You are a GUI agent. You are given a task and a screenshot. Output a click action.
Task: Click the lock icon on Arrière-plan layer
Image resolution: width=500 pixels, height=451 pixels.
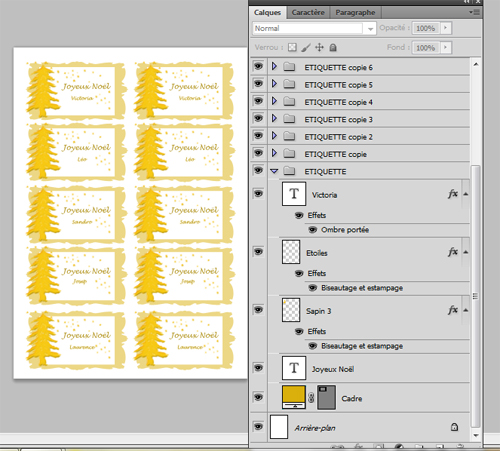click(x=454, y=427)
